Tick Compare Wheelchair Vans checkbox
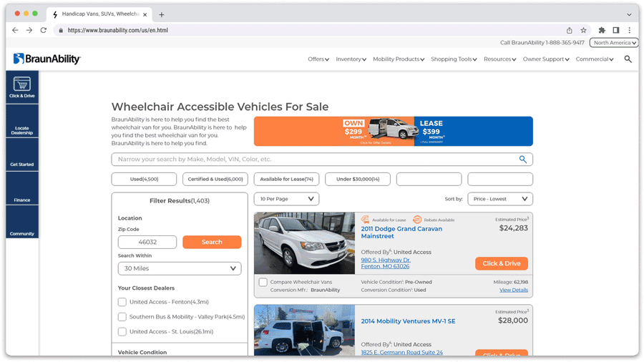The width and height of the screenshot is (644, 362). pos(263,282)
